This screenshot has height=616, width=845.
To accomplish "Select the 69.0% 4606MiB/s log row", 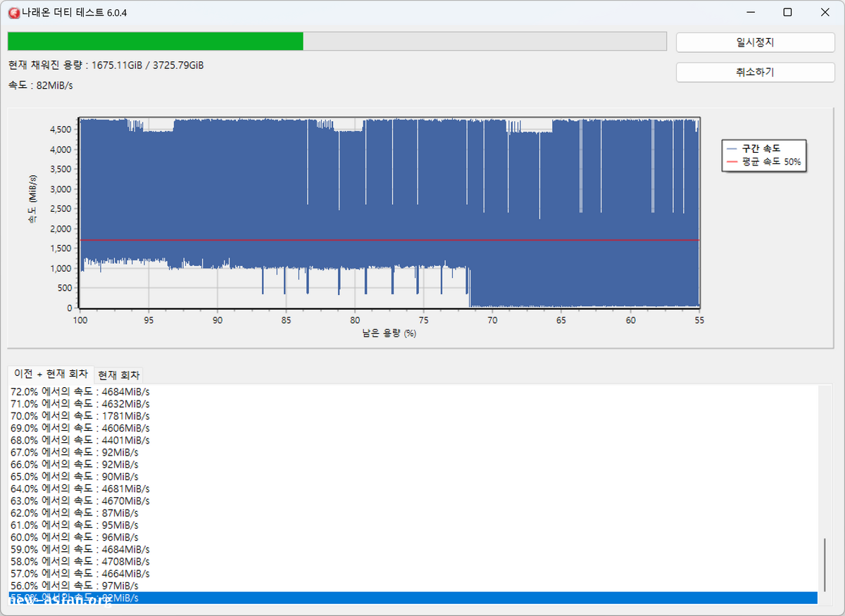I will 413,428.
